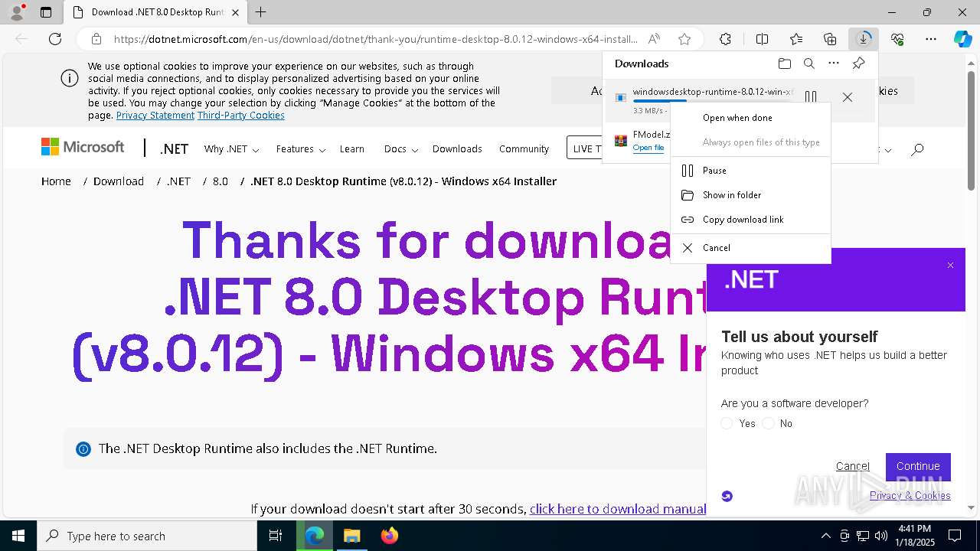Close the .NET survey popup

950,266
